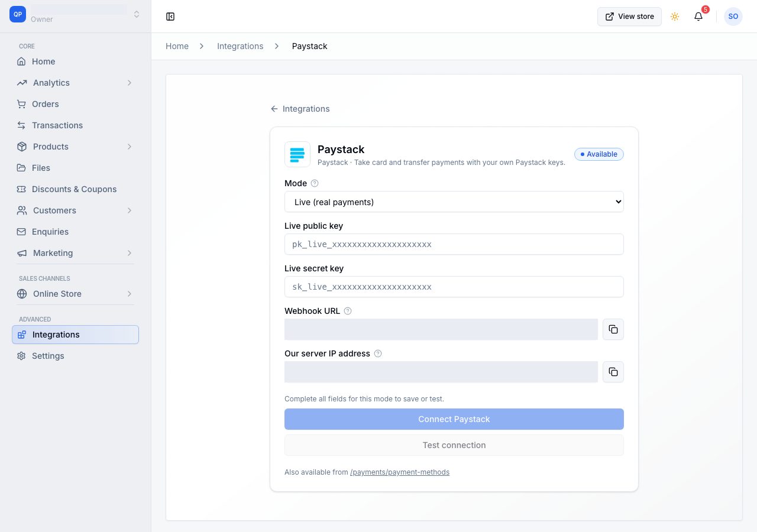Toggle the sidebar collapse icon
The width and height of the screenshot is (757, 532).
point(170,17)
